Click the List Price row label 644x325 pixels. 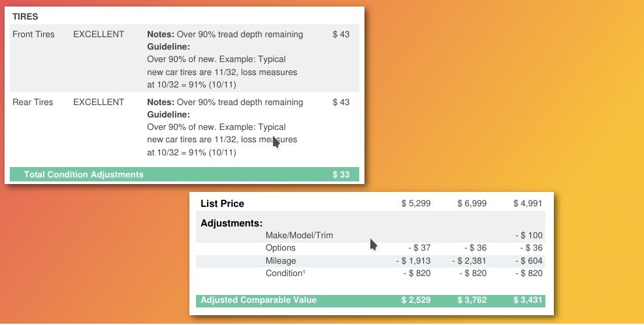click(x=222, y=204)
